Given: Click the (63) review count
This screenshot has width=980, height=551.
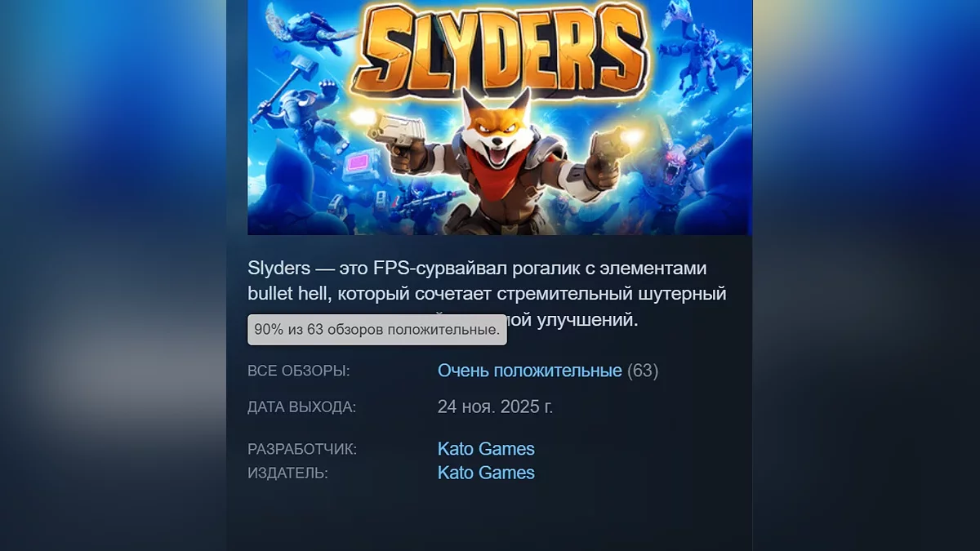Looking at the screenshot, I should (x=643, y=371).
